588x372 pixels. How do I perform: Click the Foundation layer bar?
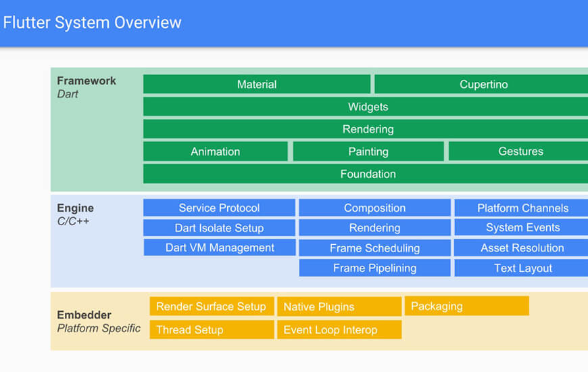(x=366, y=174)
